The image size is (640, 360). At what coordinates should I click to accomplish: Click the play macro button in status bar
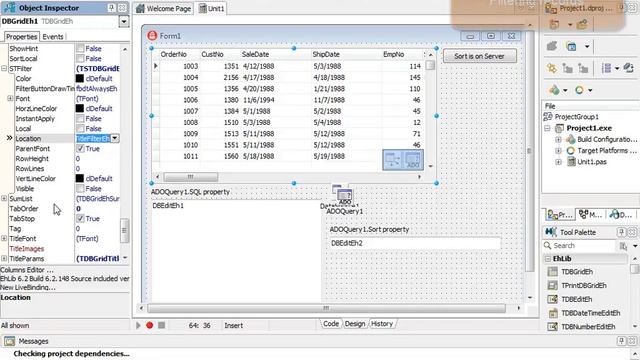coord(138,325)
